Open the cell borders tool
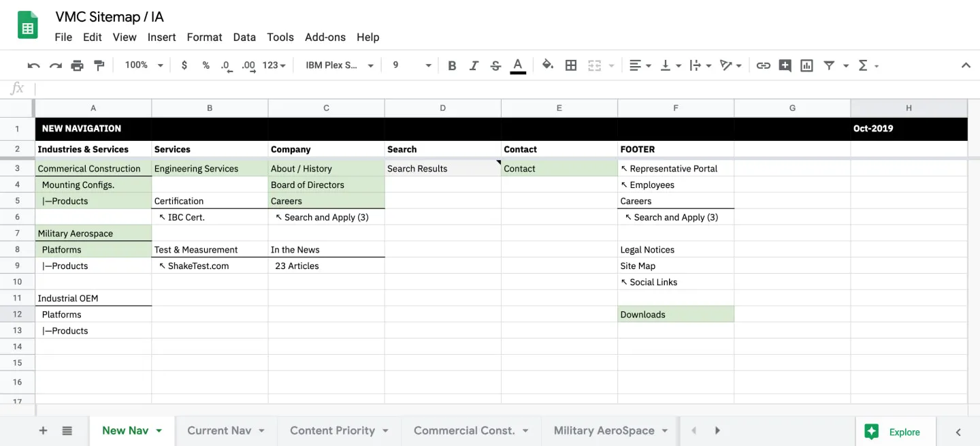The image size is (980, 446). click(x=571, y=65)
